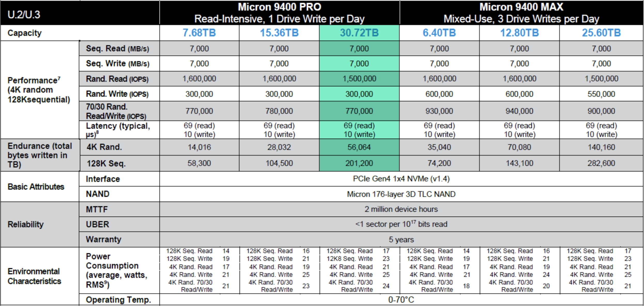
Task: Click the 550,000 Rand. Write value
Action: pos(601,94)
